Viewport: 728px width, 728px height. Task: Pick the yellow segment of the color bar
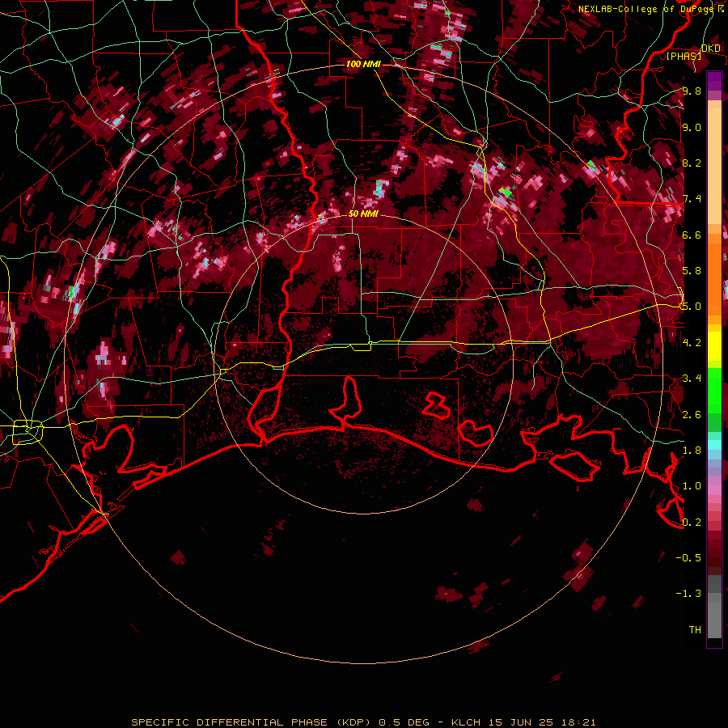[714, 347]
